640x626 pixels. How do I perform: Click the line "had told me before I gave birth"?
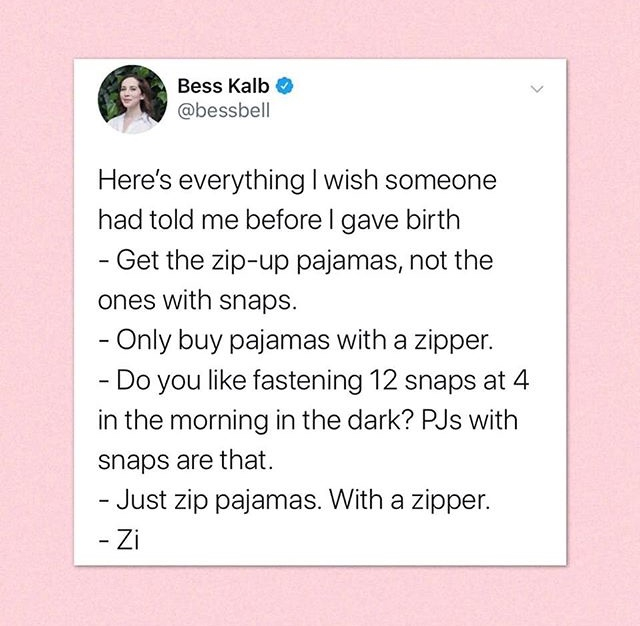[279, 220]
